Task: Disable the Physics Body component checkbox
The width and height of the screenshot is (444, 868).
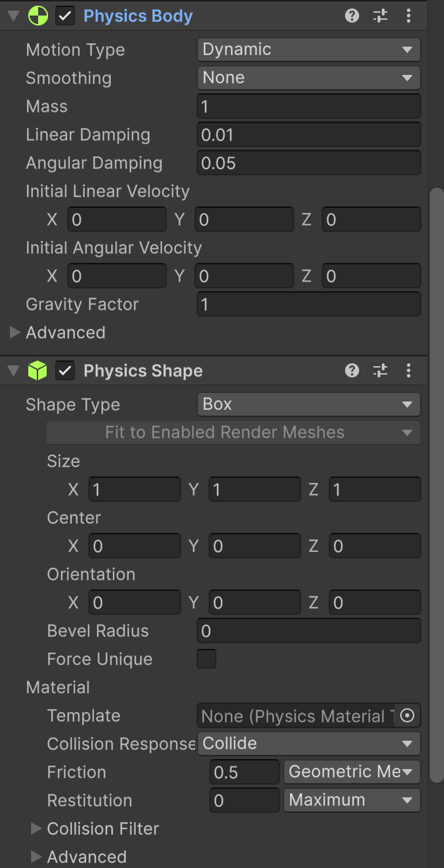Action: point(65,16)
